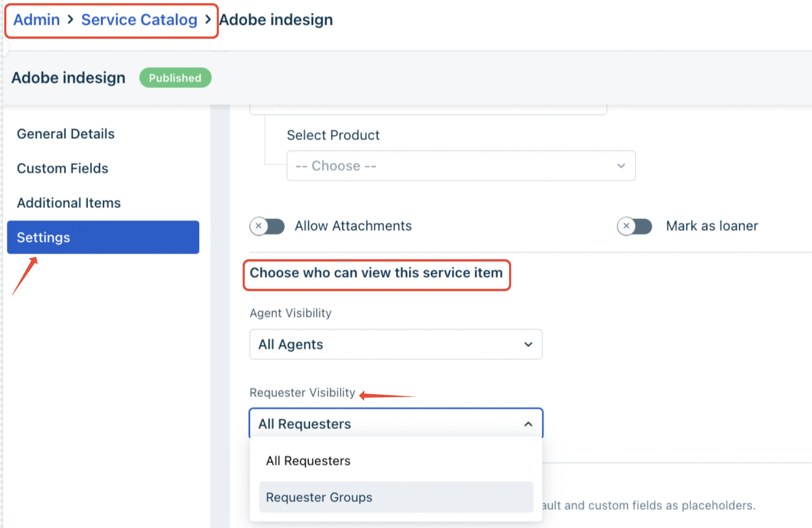Click the Requester Visibility label
Viewport: 812px width, 528px height.
pyautogui.click(x=302, y=393)
